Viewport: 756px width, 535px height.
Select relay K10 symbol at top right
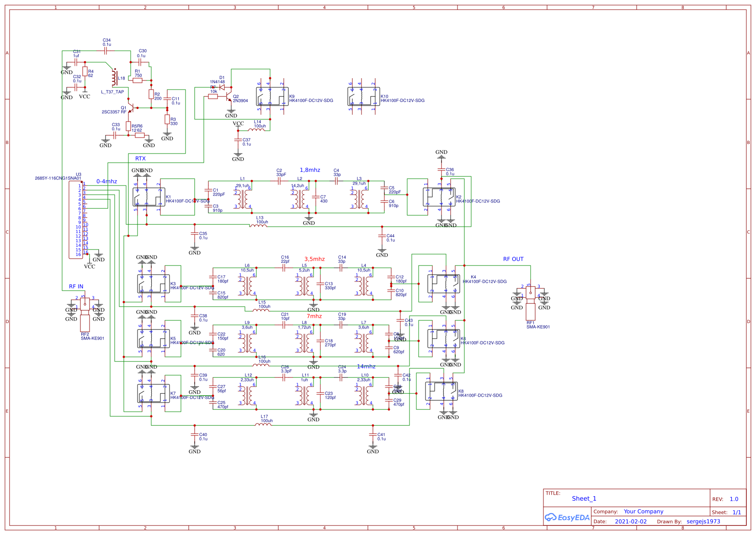363,97
